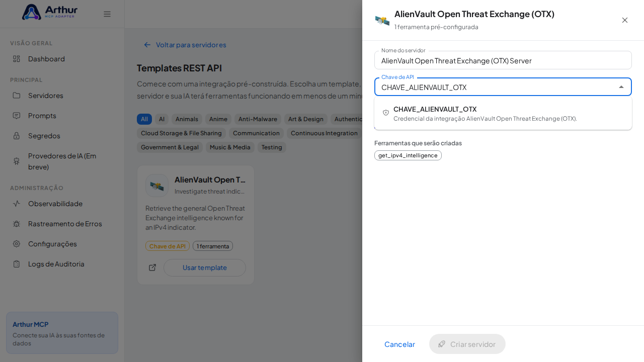This screenshot has height=362, width=644.
Task: Click the rocket icon on Criar servidor
Action: tap(442, 344)
